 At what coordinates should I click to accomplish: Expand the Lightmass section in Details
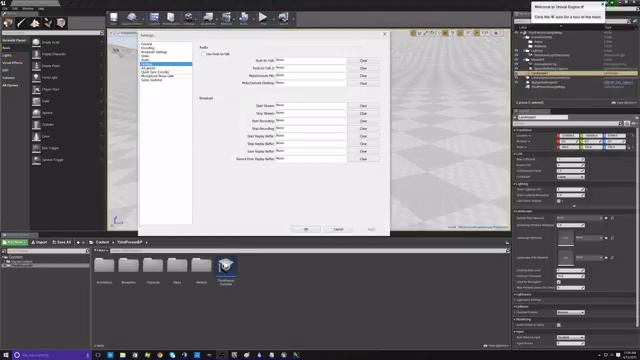pos(523,294)
